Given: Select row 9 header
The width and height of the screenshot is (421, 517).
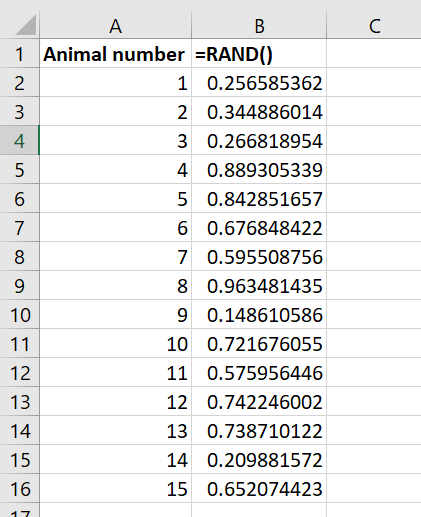Looking at the screenshot, I should coord(19,285).
